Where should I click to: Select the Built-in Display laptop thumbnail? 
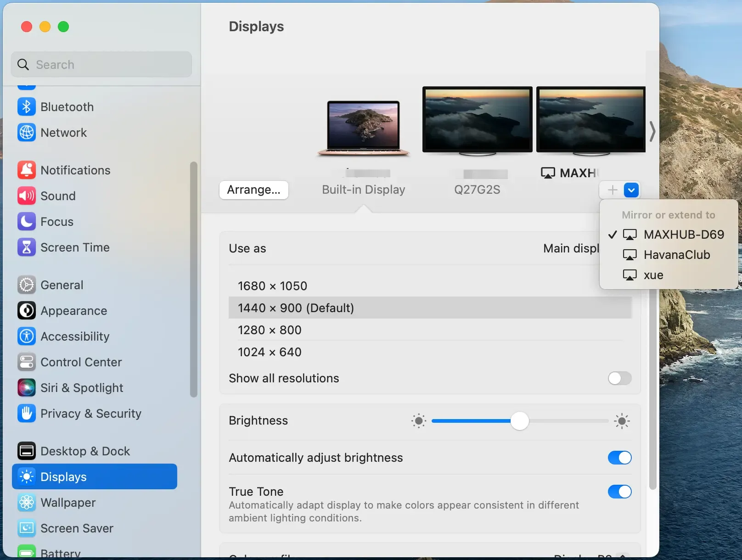pyautogui.click(x=364, y=129)
